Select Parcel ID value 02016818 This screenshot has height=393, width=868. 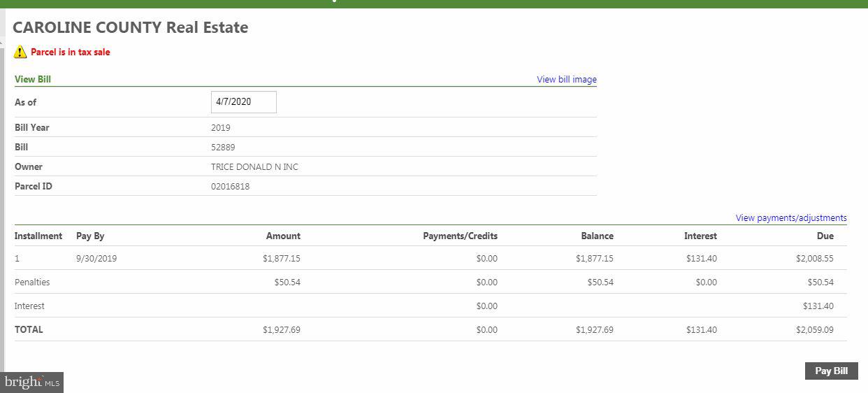pyautogui.click(x=230, y=186)
